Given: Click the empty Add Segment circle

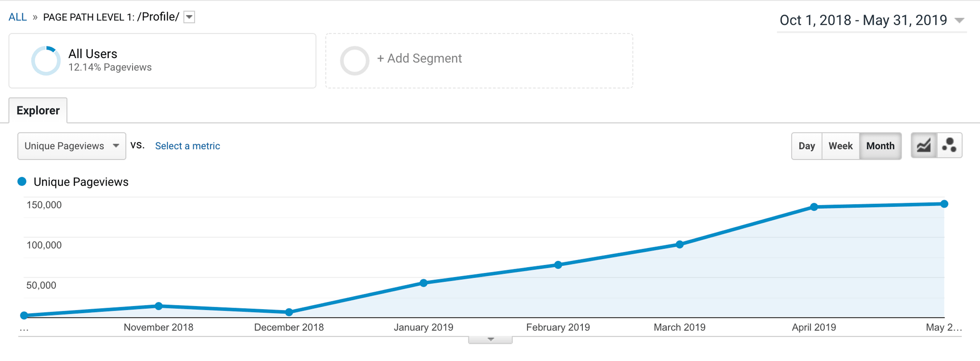Looking at the screenshot, I should point(354,61).
